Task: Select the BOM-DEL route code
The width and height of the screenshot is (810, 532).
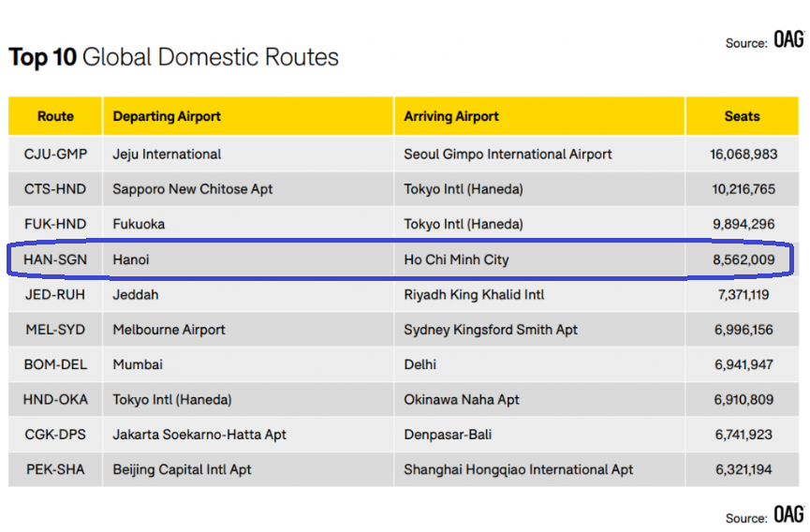Action: [x=55, y=364]
